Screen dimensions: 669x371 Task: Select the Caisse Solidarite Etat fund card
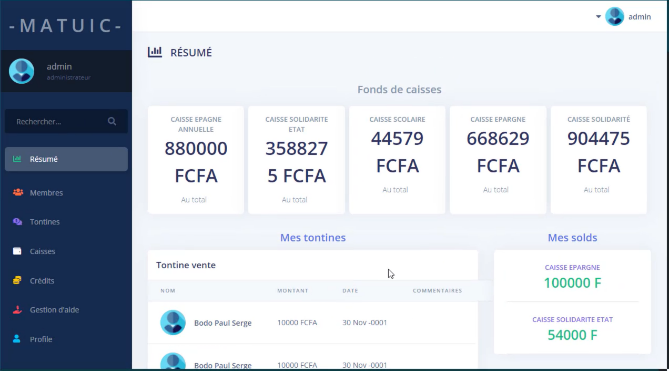coord(297,160)
